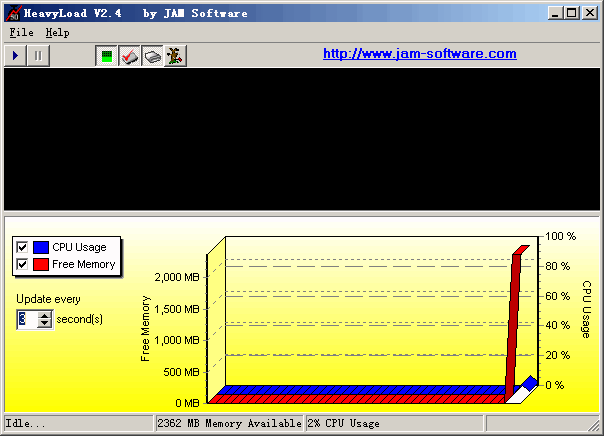
Task: Open the www.jam-software.com link
Action: (419, 54)
